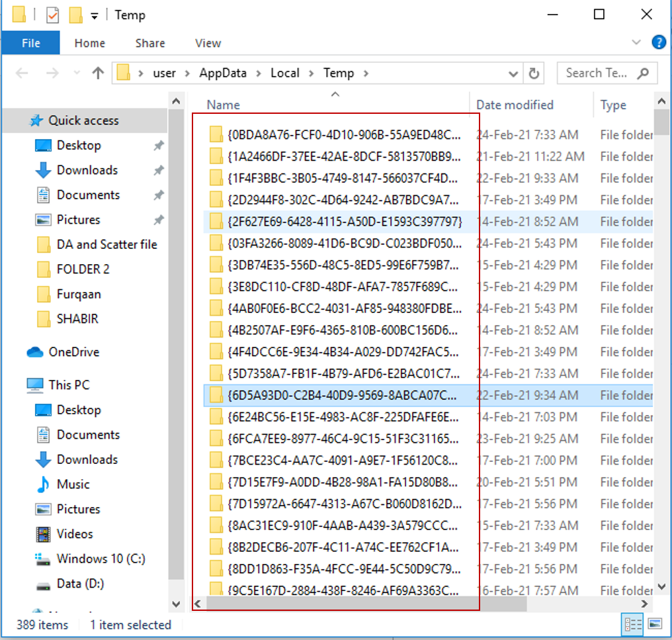Open the Explorer Help question mark
The width and height of the screenshot is (672, 640).
(x=659, y=42)
